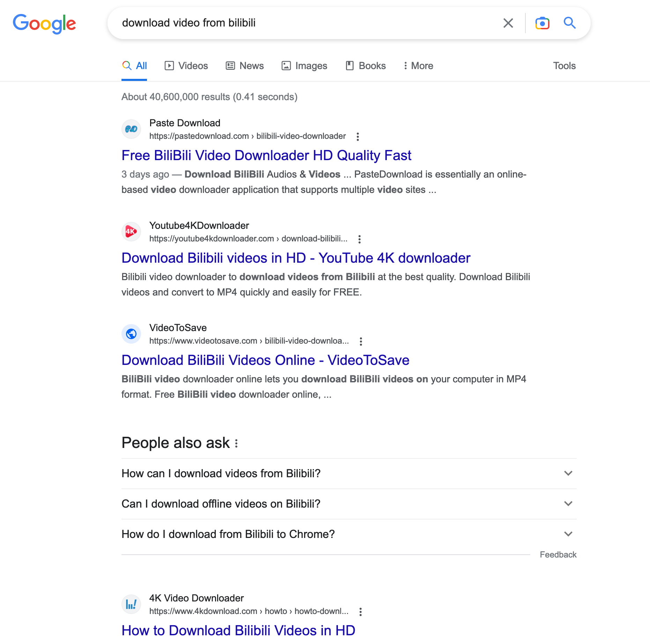This screenshot has height=644, width=650.
Task: Open options menu for VideoToSave result
Action: [361, 341]
